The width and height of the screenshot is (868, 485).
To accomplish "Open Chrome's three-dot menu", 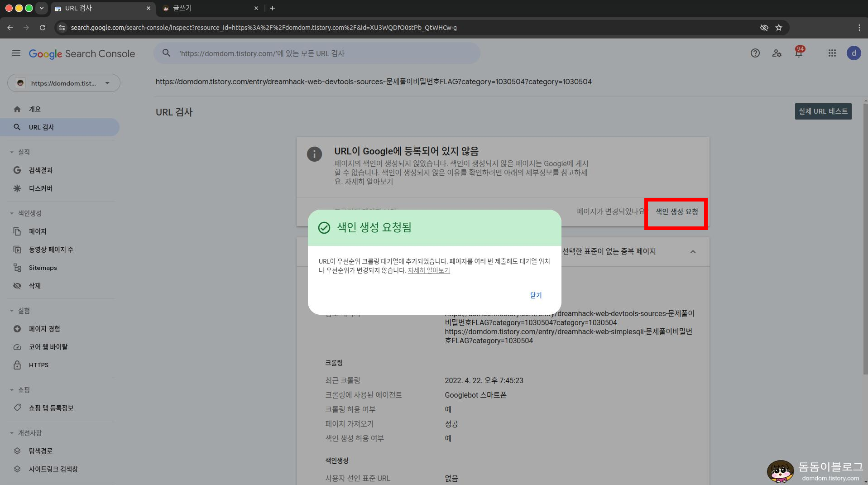I will [859, 28].
